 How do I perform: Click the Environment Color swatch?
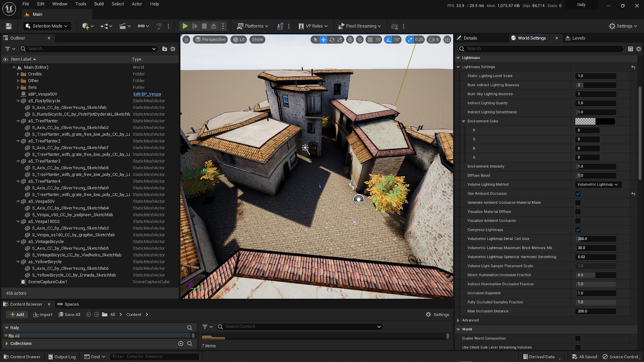595,121
